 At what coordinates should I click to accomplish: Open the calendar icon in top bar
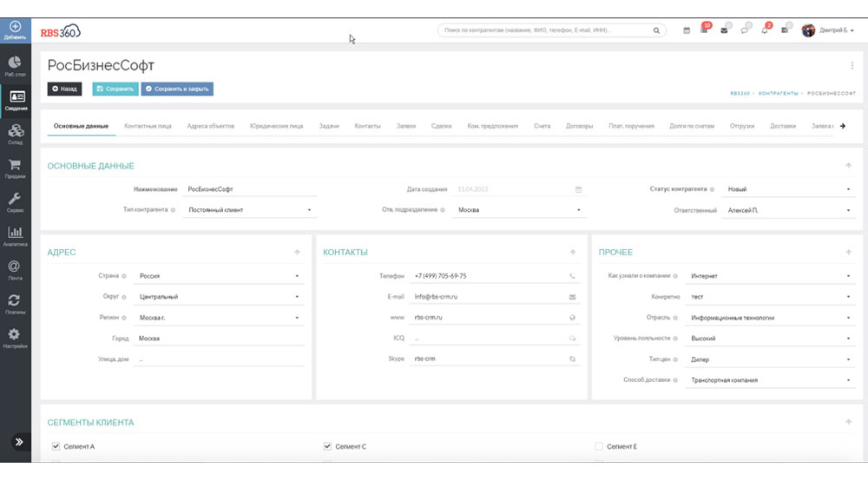tap(687, 30)
